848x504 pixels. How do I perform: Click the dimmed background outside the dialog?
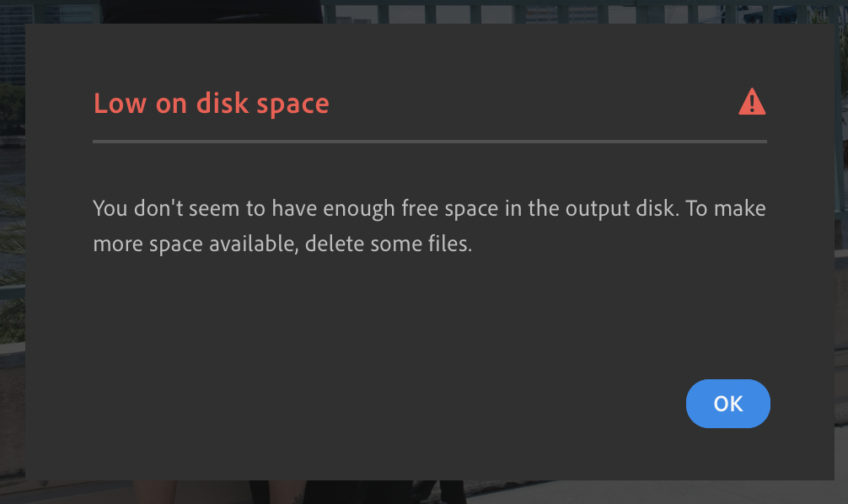point(12,253)
